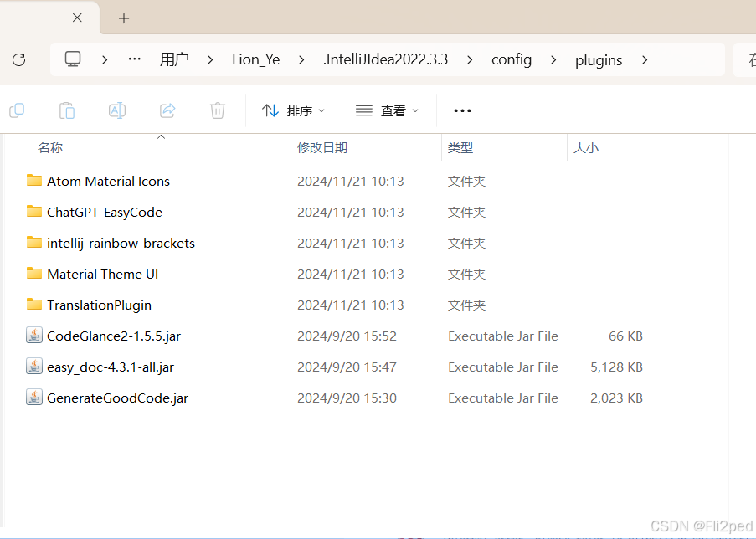Expand the chevron after plugins
The image size is (756, 539).
click(x=645, y=59)
